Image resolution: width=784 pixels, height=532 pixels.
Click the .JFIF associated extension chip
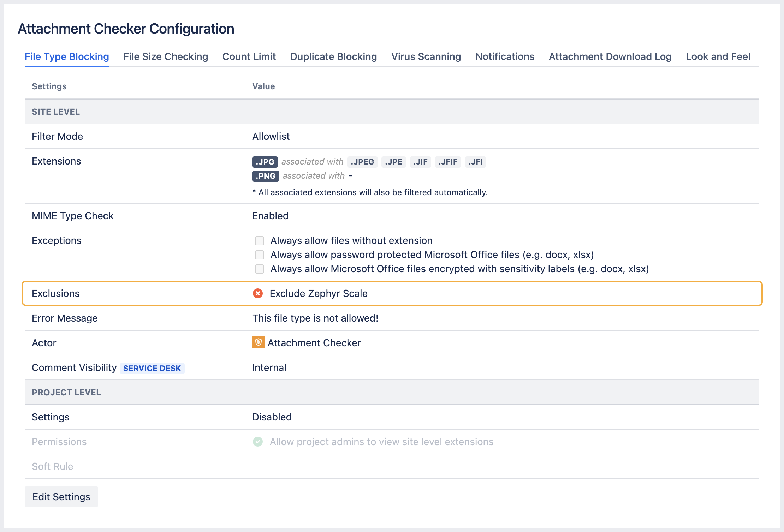pos(448,162)
